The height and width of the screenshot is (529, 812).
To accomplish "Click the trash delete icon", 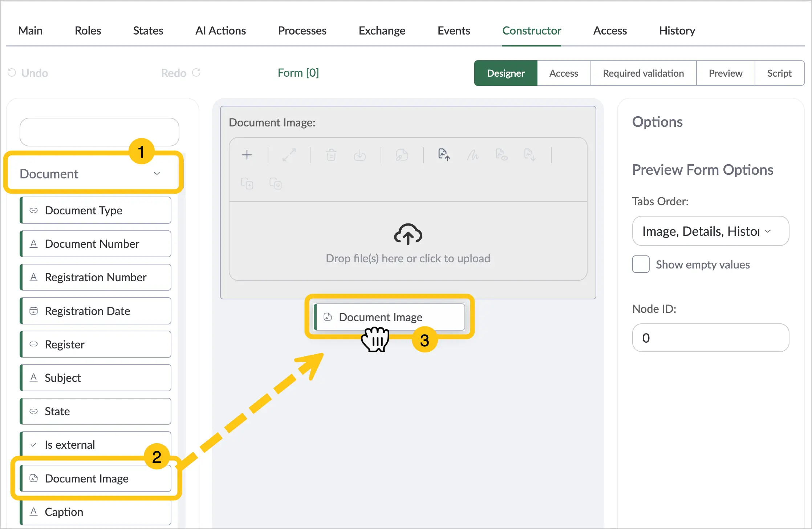I will [x=331, y=155].
